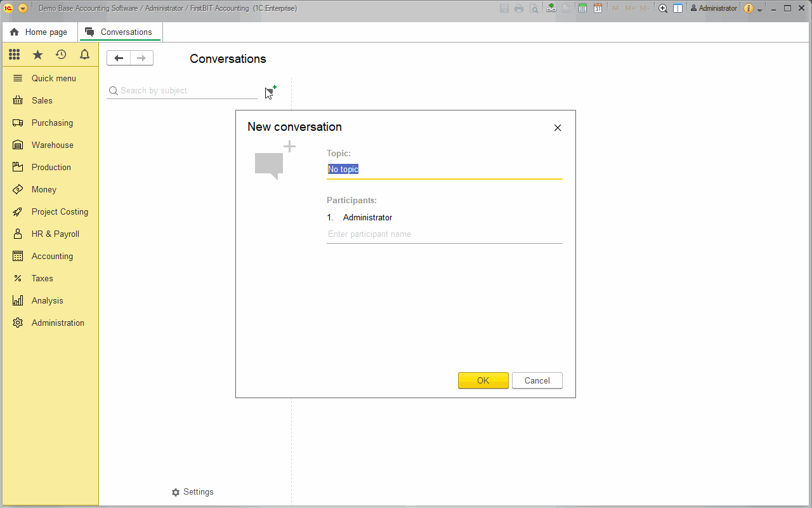Open the Calendar toolbar icon
Screen dimensions: 812x508
597,8
